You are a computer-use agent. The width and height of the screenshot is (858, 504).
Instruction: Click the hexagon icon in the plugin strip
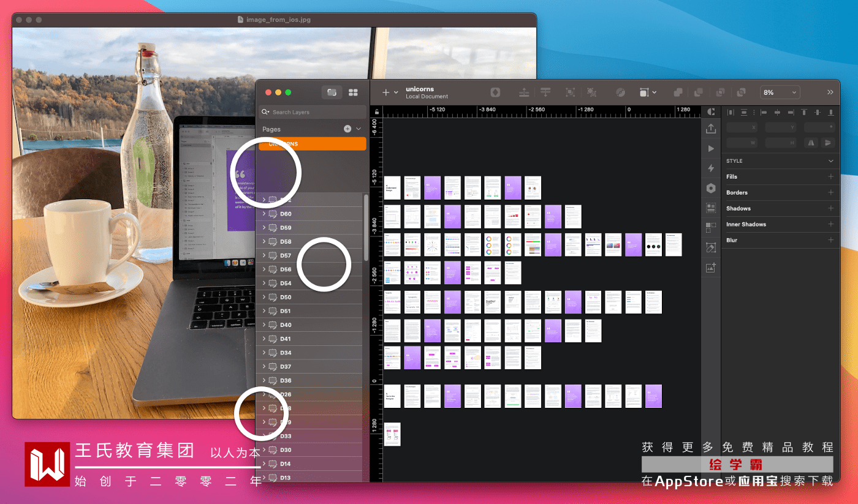point(711,188)
